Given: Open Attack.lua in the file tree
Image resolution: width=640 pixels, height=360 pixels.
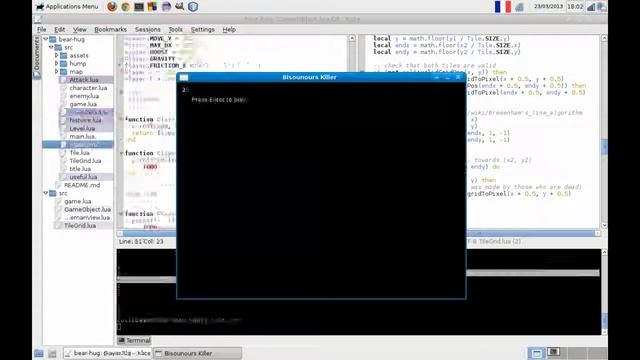Looking at the screenshot, I should coord(84,80).
